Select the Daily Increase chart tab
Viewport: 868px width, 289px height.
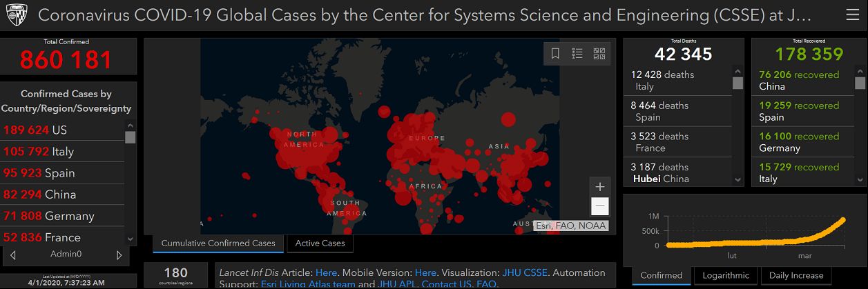[795, 275]
